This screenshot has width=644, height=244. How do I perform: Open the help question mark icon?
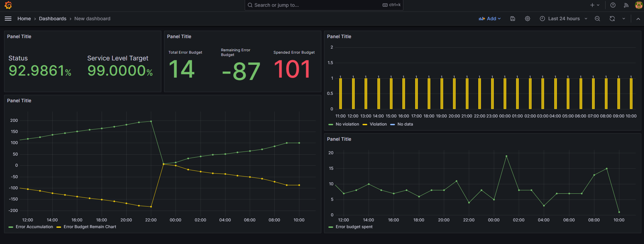[613, 5]
